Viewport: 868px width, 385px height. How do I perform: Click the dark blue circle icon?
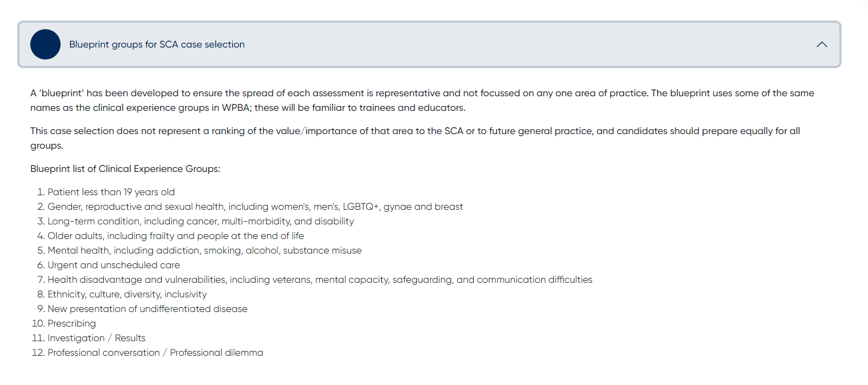coord(45,44)
